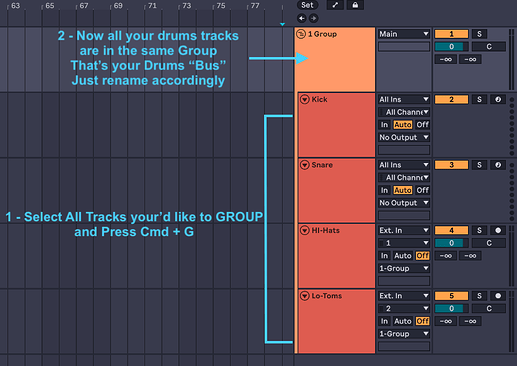Viewport: 517px width, 366px height.
Task: Set Hi-Hats monitor to In
Action: [384, 256]
